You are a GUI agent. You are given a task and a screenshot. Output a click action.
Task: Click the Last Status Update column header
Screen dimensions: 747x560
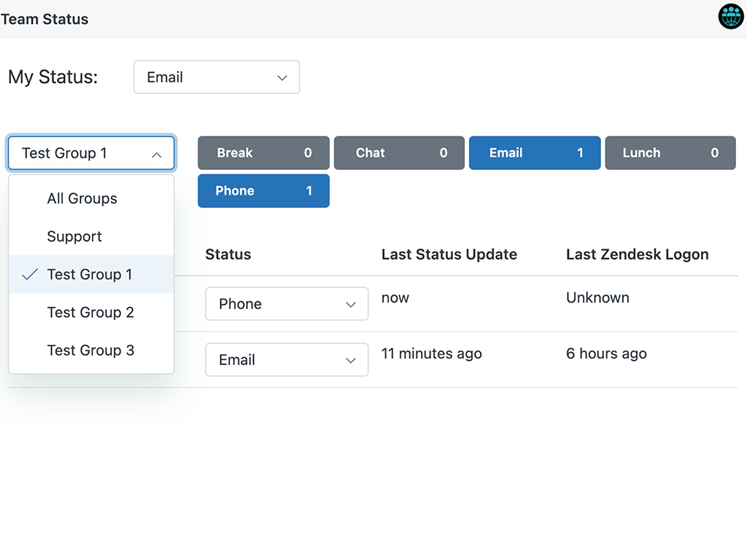(449, 254)
